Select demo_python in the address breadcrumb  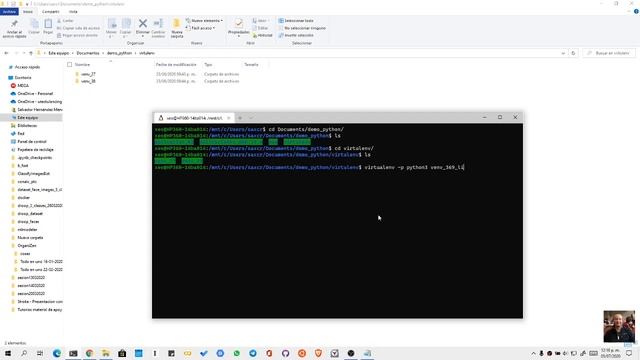(119, 53)
